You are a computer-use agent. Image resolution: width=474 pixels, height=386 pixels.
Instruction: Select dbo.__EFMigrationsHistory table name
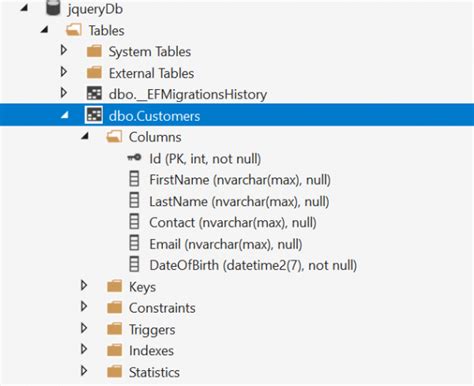[x=188, y=95]
